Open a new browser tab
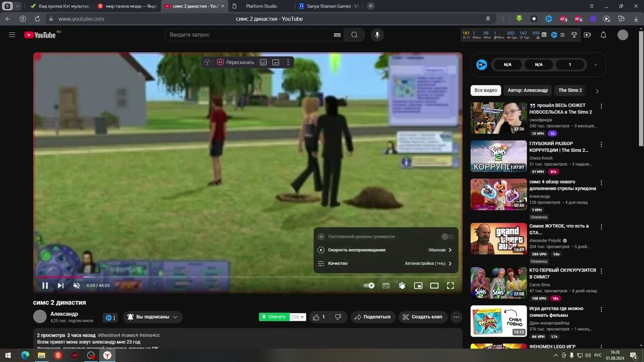This screenshot has width=644, height=362. (x=371, y=6)
